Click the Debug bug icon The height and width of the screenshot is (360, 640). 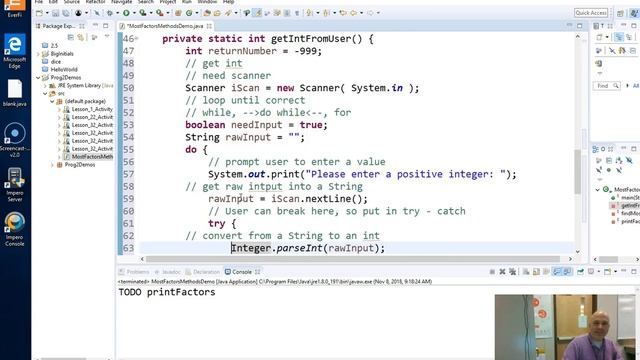109,13
